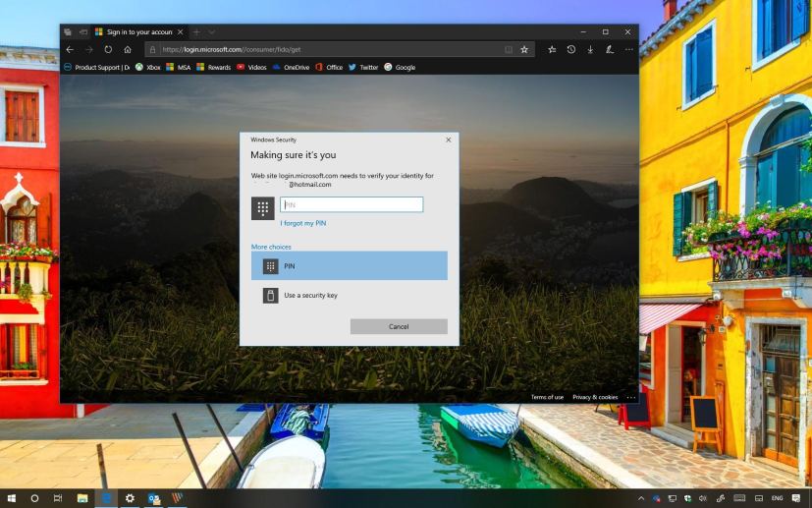812x508 pixels.
Task: Open Videos favorites bar bookmark
Action: click(x=251, y=68)
